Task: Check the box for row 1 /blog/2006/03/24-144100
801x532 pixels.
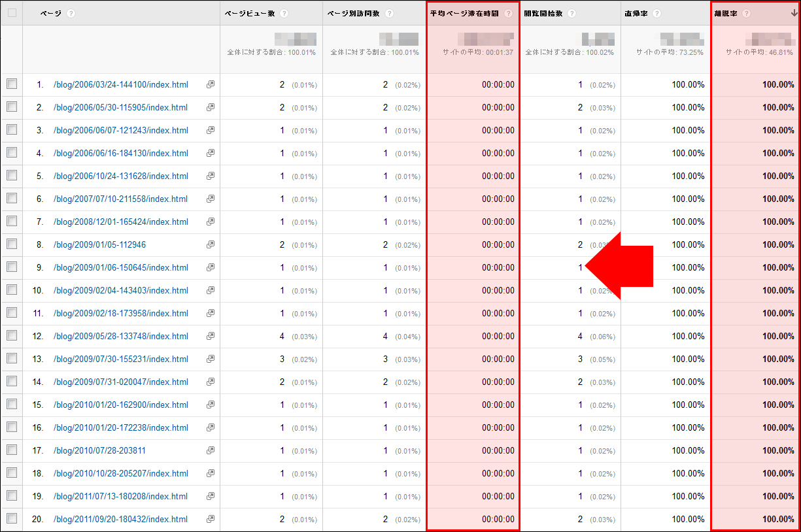Action: tap(12, 84)
